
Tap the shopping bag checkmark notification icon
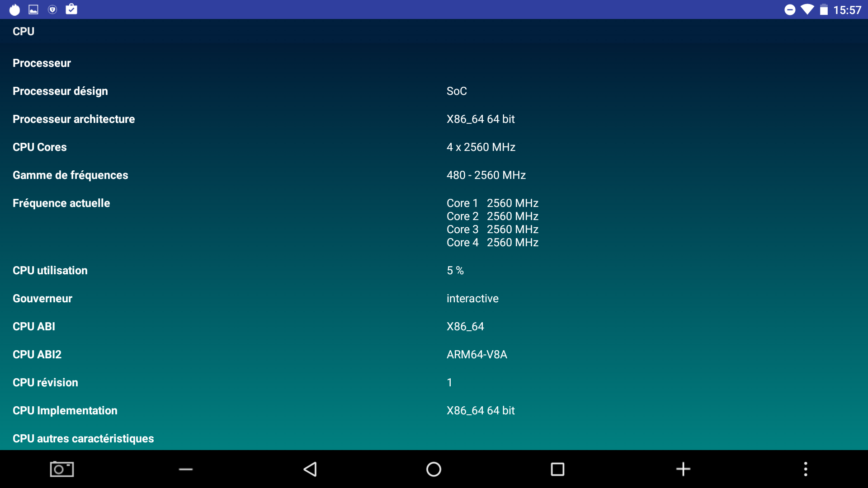click(x=71, y=9)
